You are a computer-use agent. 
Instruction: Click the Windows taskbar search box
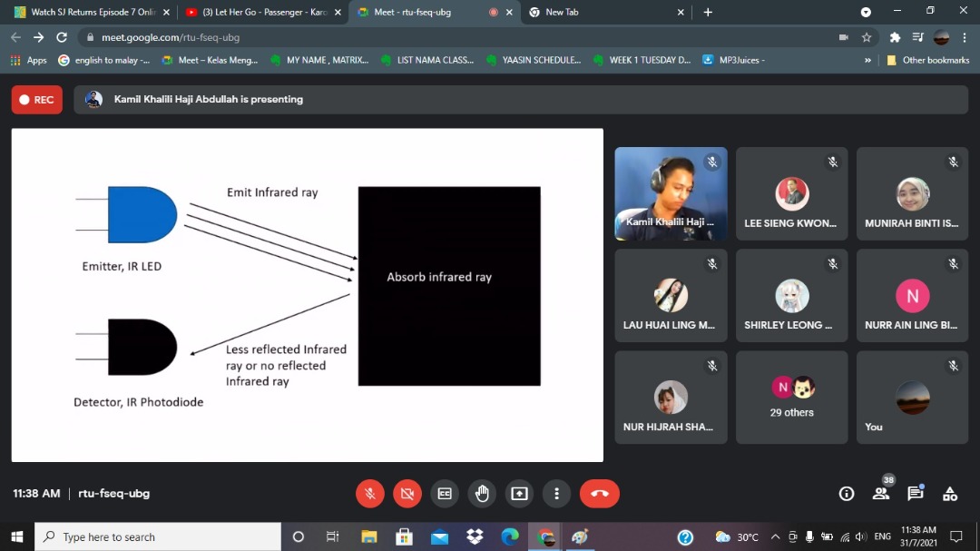pyautogui.click(x=158, y=536)
